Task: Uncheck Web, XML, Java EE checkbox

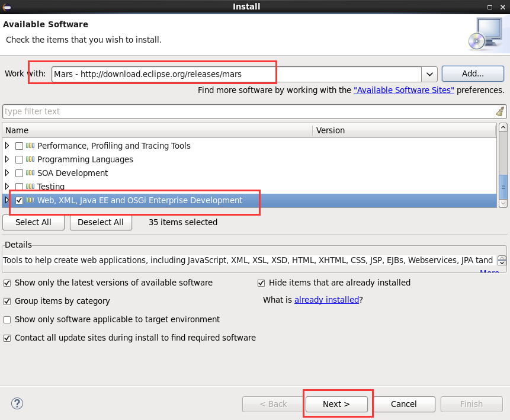Action: tap(19, 200)
